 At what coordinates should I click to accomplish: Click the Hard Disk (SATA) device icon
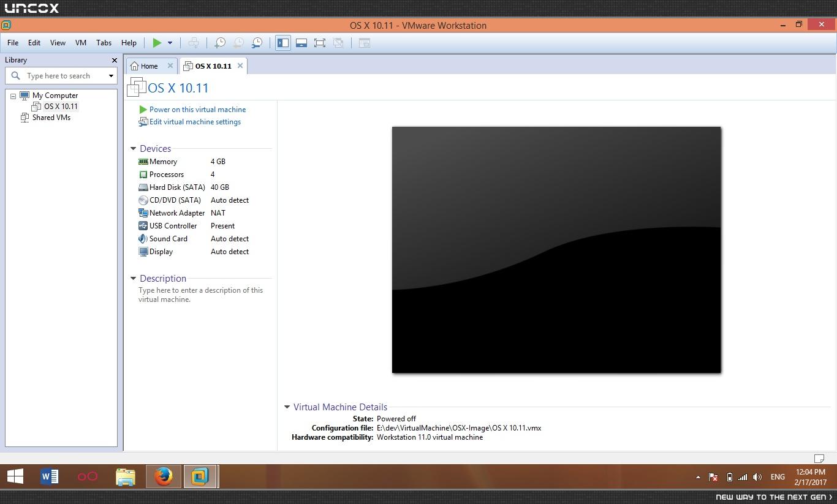[x=143, y=187]
